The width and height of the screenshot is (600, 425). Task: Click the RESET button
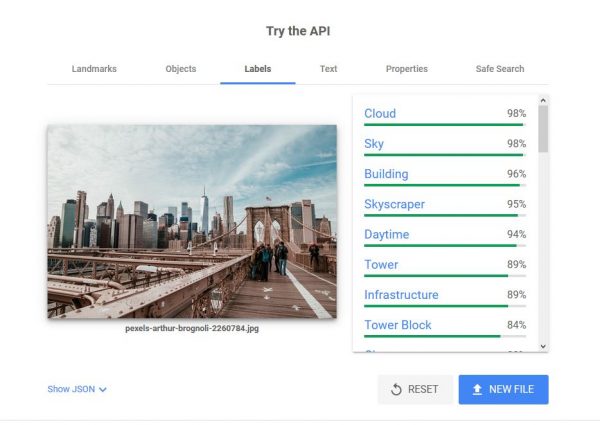click(x=415, y=389)
